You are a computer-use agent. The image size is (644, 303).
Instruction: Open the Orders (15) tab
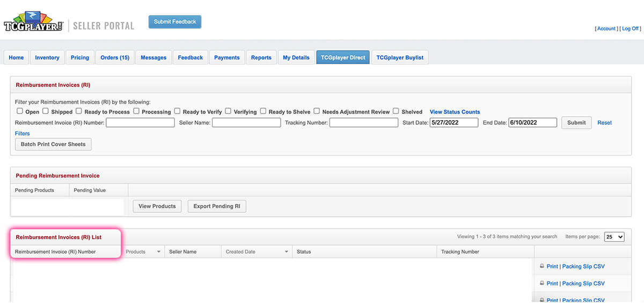tap(115, 57)
